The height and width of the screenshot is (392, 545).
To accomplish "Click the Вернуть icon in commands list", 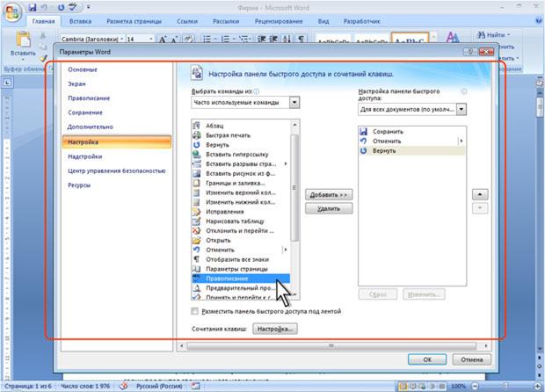I will [196, 144].
